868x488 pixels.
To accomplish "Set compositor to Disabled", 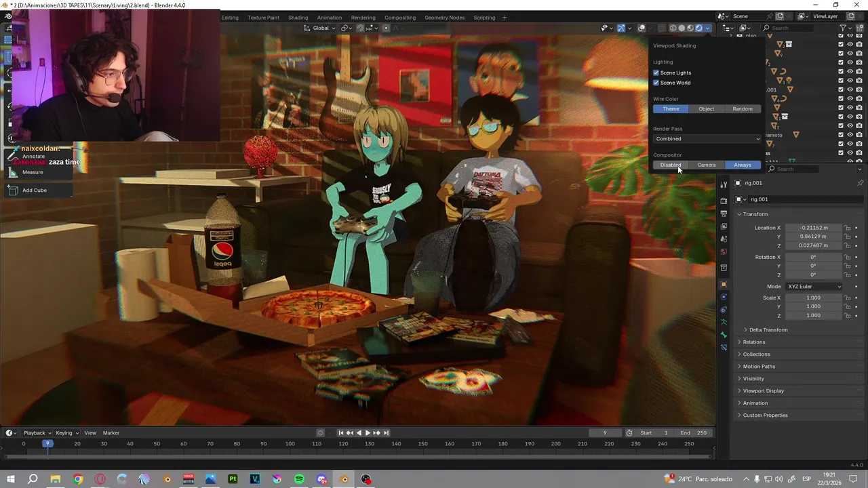I will tap(671, 165).
